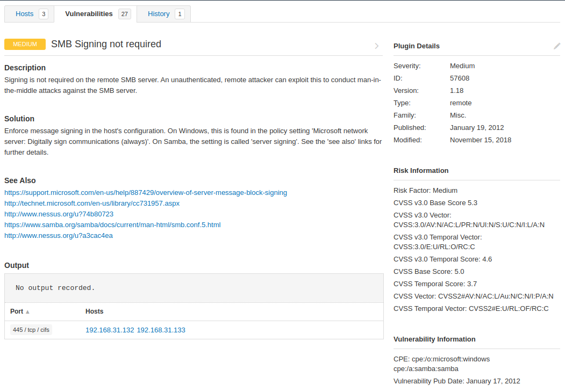Click the 445 / tcp / cifs port tag
This screenshot has width=565, height=392.
click(31, 330)
